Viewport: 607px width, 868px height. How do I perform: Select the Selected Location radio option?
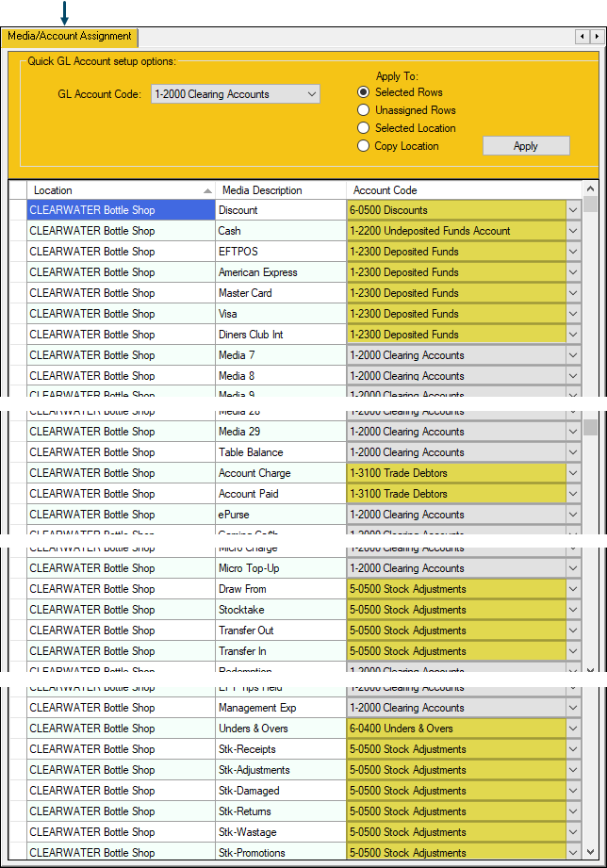click(364, 128)
